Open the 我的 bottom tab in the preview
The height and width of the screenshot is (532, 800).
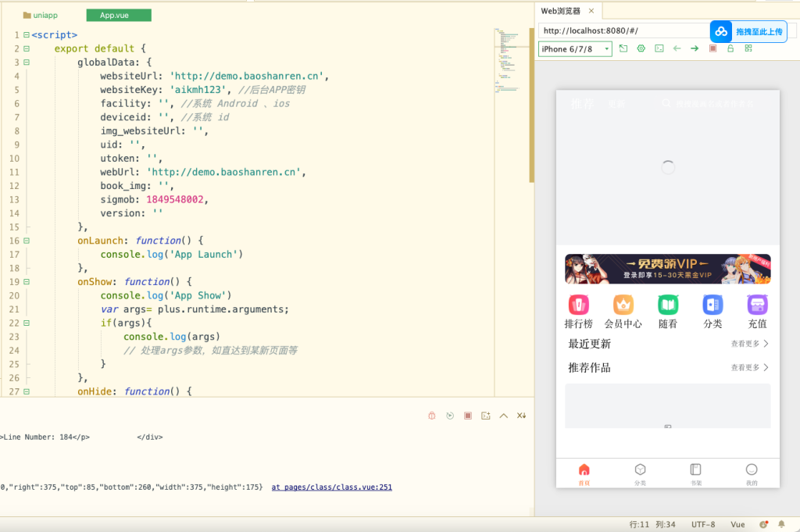[752, 474]
